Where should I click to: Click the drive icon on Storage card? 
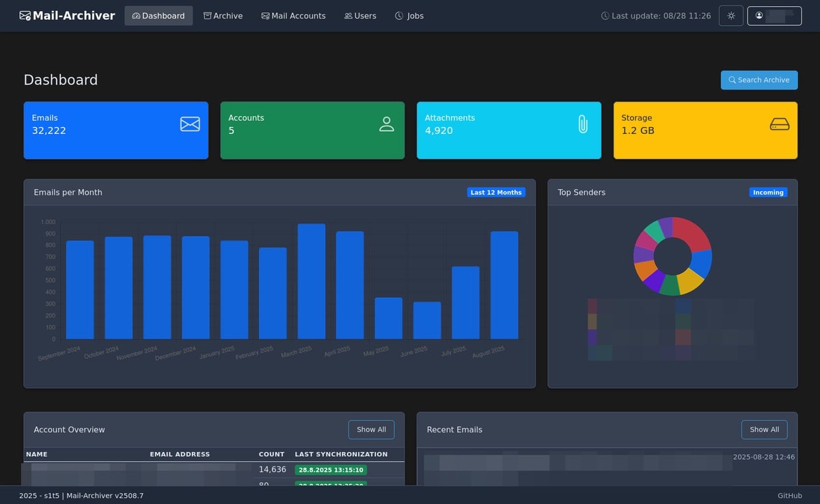(780, 124)
